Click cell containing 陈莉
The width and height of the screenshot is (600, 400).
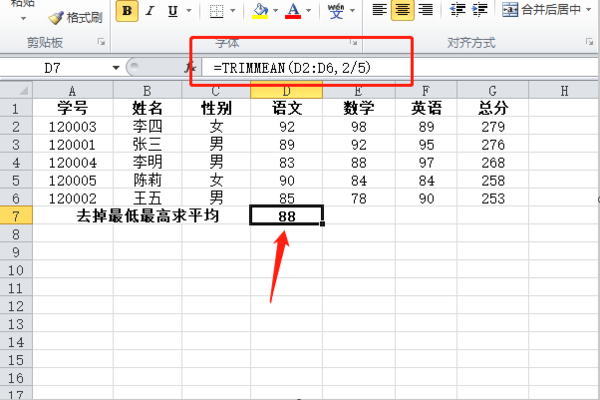[147, 180]
